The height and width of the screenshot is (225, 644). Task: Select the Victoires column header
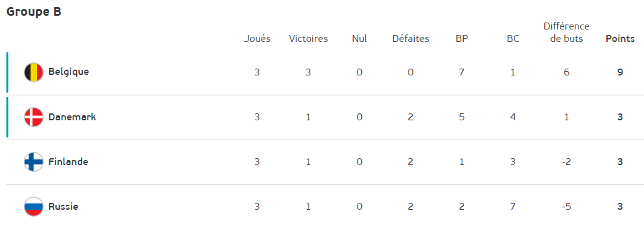[x=308, y=39]
